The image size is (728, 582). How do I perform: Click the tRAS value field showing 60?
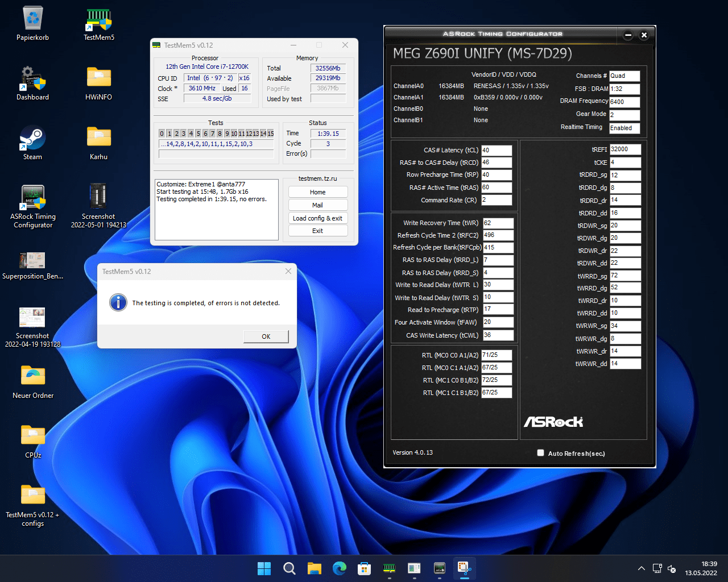coord(497,188)
